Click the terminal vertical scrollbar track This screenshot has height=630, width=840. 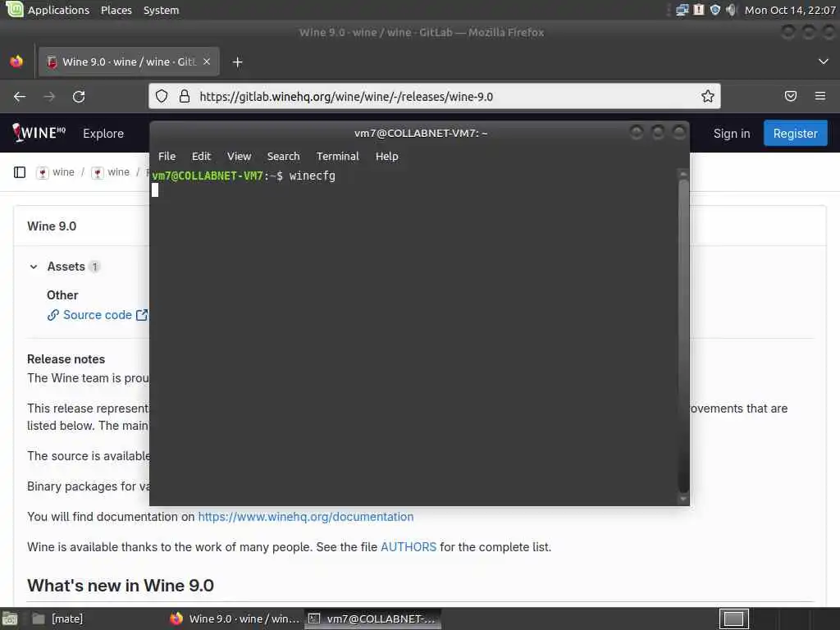pyautogui.click(x=683, y=336)
